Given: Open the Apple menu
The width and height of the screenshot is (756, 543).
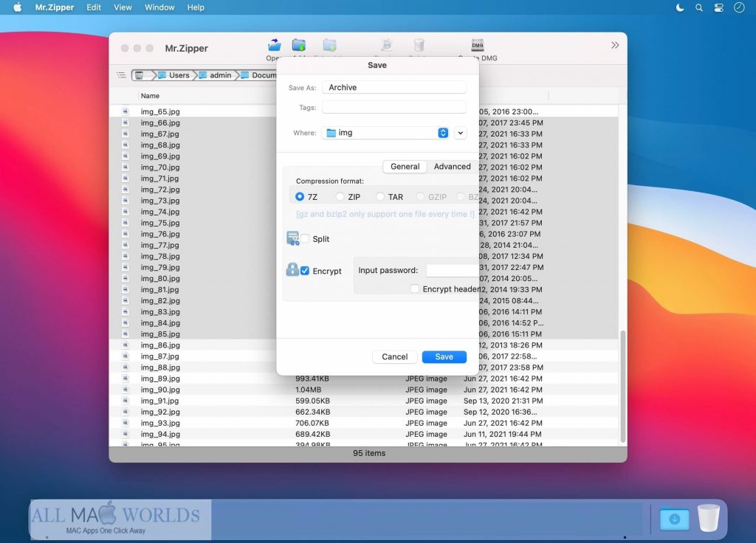Looking at the screenshot, I should 18,7.
